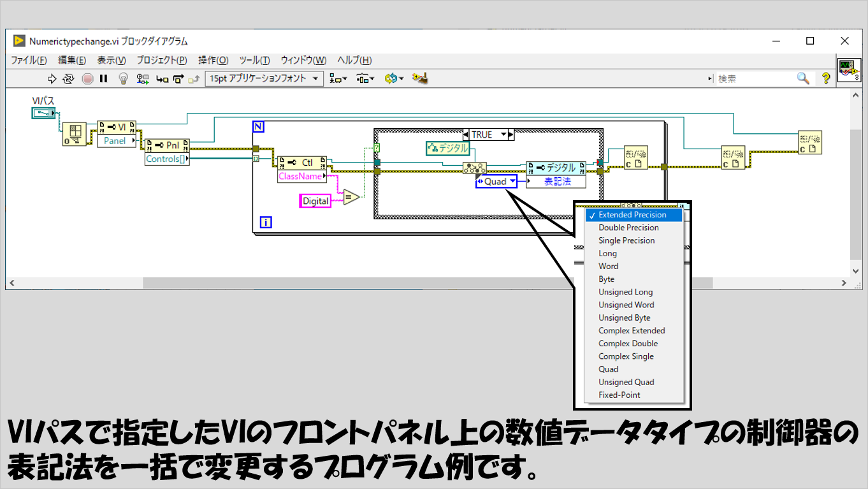Click the 検索 search field
This screenshot has height=489, width=868.
(752, 78)
